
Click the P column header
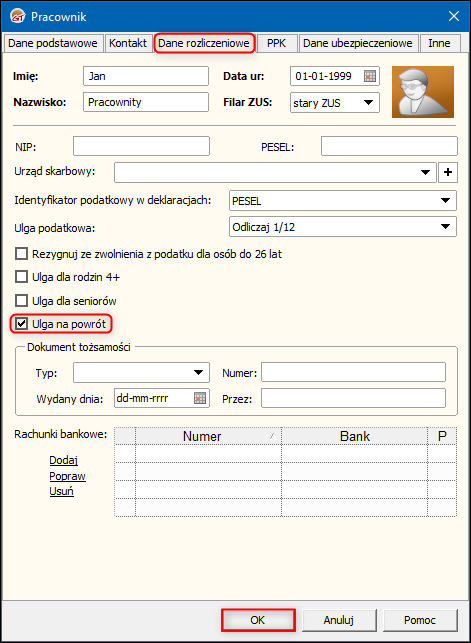click(x=442, y=436)
